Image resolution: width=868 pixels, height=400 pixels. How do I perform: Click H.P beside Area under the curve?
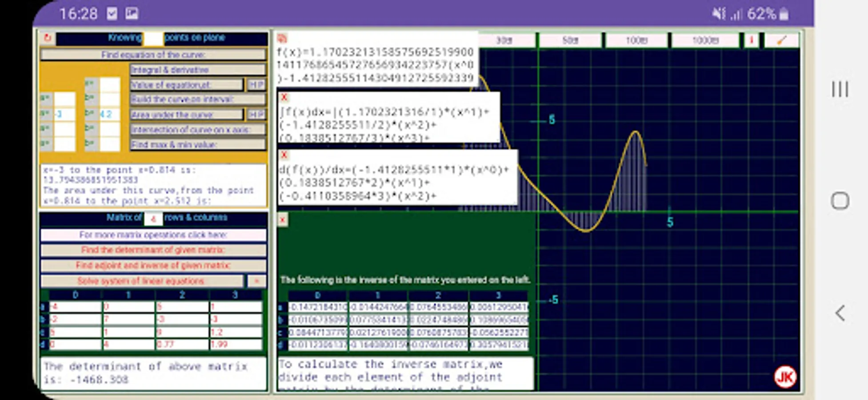click(256, 115)
